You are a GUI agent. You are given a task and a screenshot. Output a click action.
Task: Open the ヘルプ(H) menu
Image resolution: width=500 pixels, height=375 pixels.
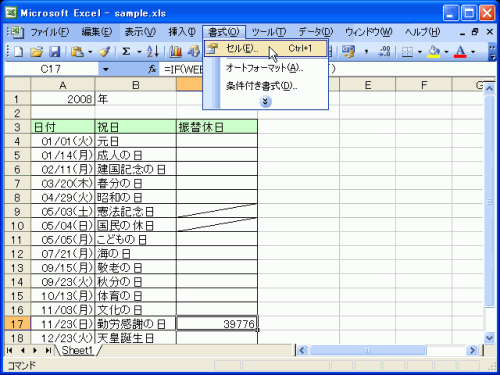[x=422, y=32]
